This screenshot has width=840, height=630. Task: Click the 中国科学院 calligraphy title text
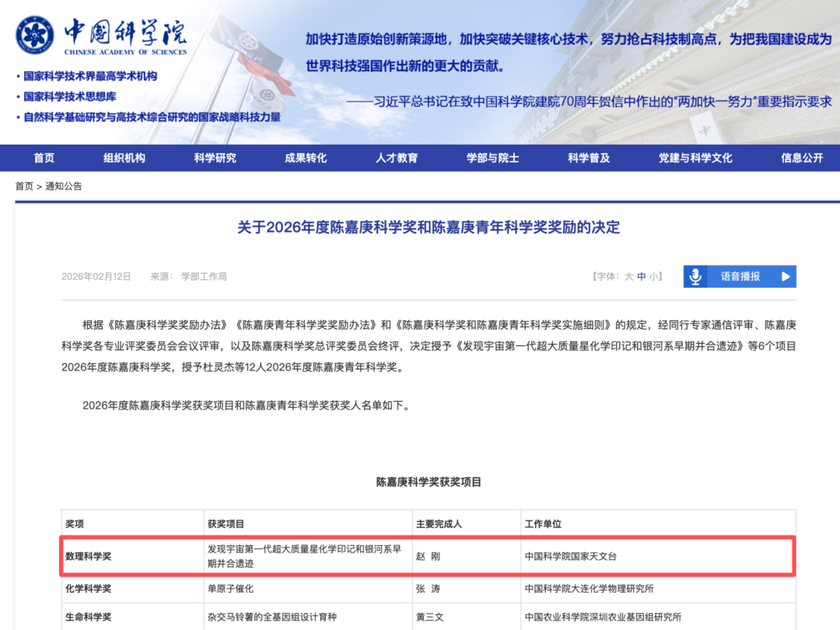(125, 32)
